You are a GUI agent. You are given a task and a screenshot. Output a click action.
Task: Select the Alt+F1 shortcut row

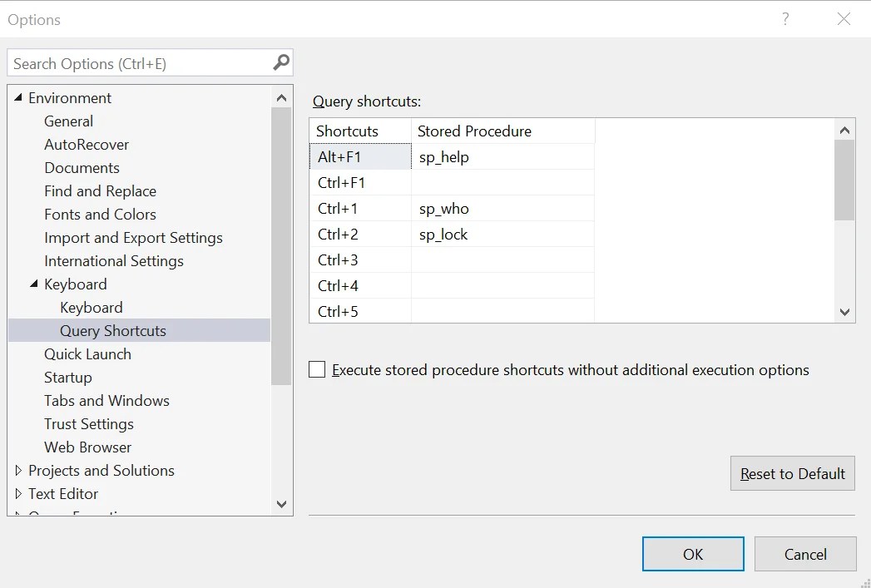(x=358, y=156)
